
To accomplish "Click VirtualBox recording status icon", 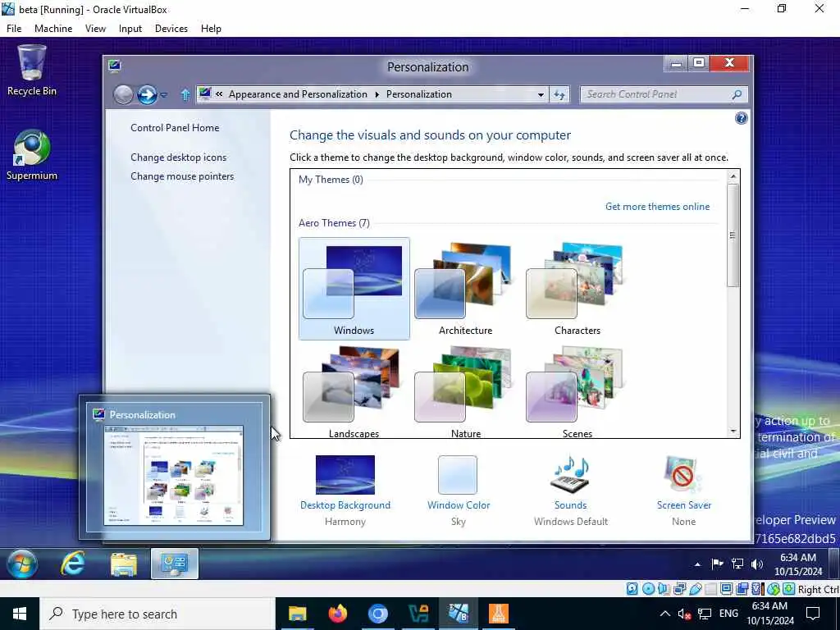I will pyautogui.click(x=742, y=589).
